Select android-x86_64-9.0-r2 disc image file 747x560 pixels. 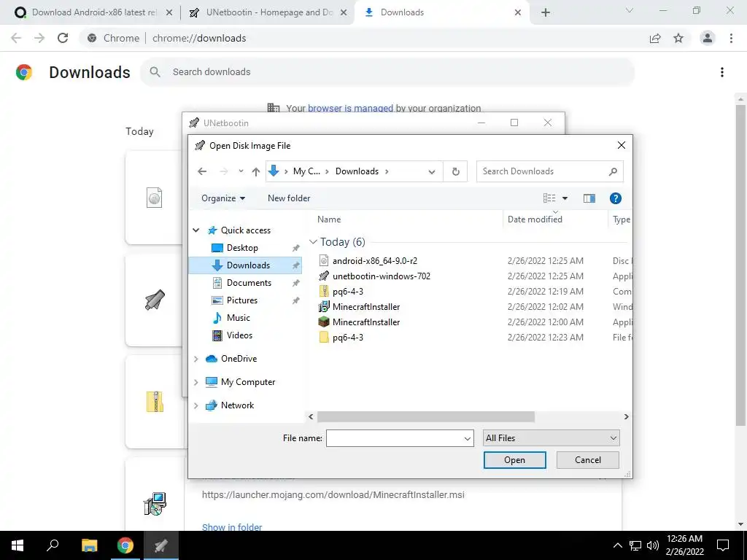click(x=374, y=260)
